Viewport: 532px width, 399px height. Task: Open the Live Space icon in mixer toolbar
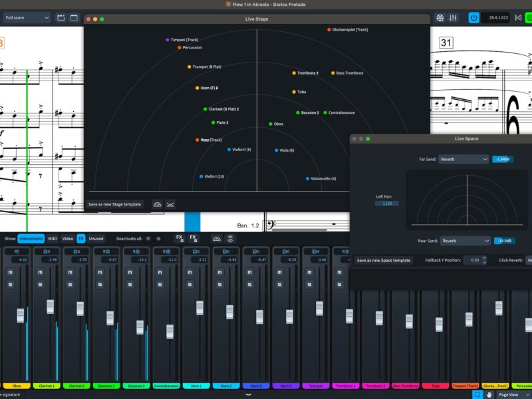click(231, 238)
